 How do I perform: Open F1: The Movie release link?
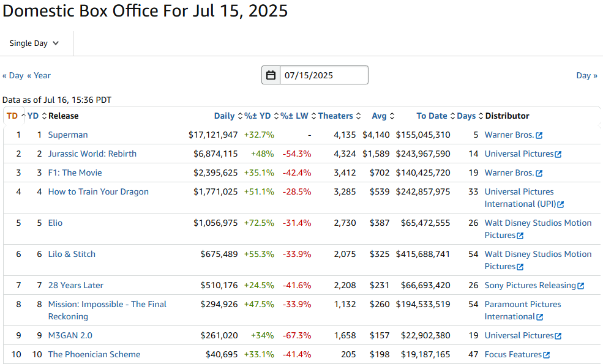[x=75, y=173]
